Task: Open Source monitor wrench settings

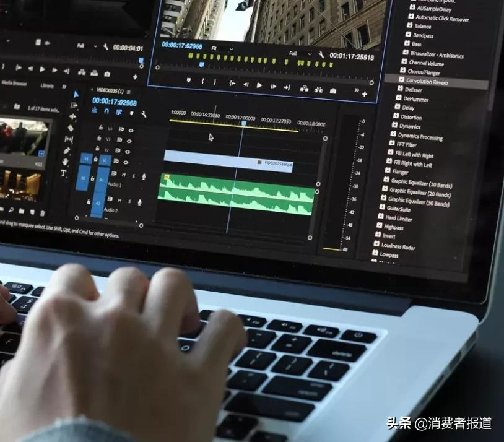Action: click(x=105, y=47)
